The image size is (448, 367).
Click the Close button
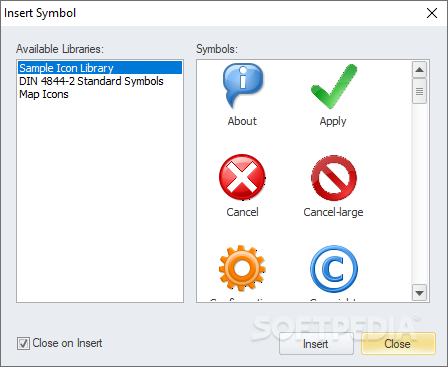tap(398, 344)
